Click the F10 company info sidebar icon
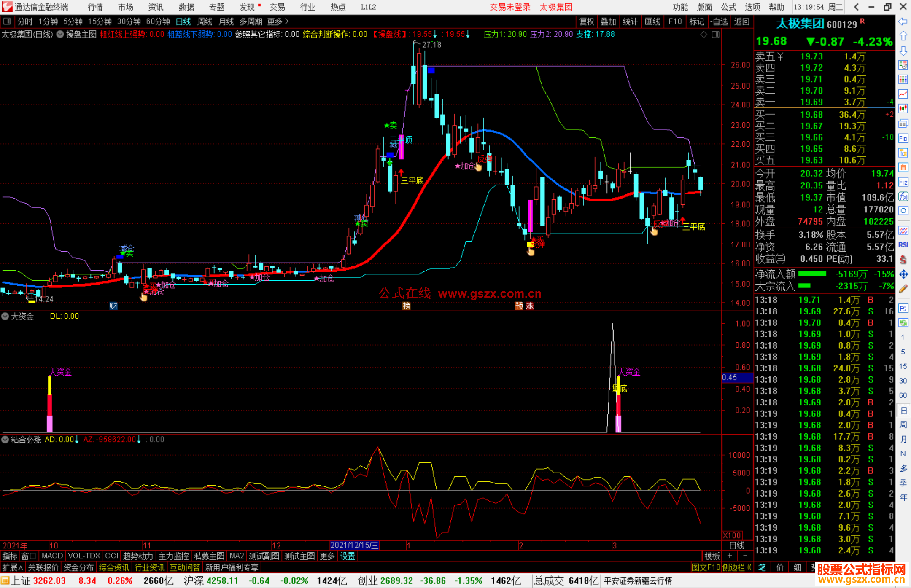The image size is (911, 588). pyautogui.click(x=903, y=138)
